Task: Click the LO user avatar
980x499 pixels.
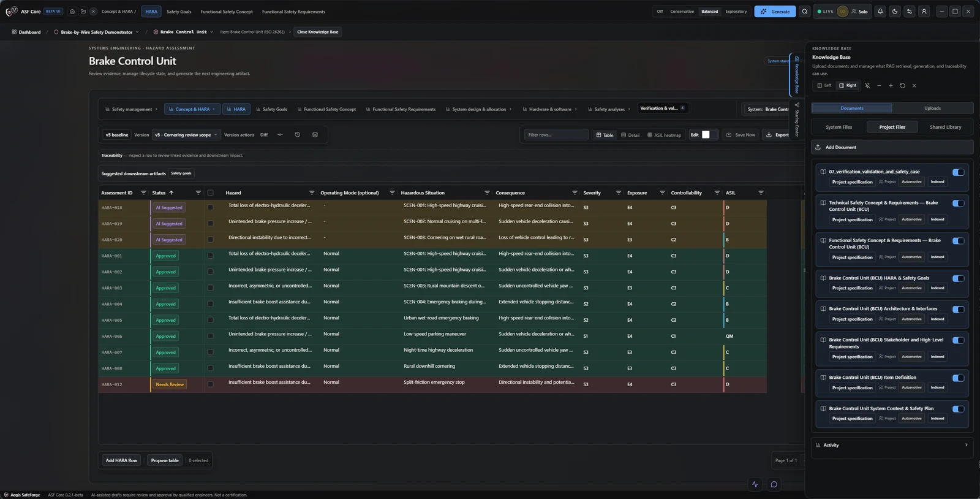Action: (843, 11)
